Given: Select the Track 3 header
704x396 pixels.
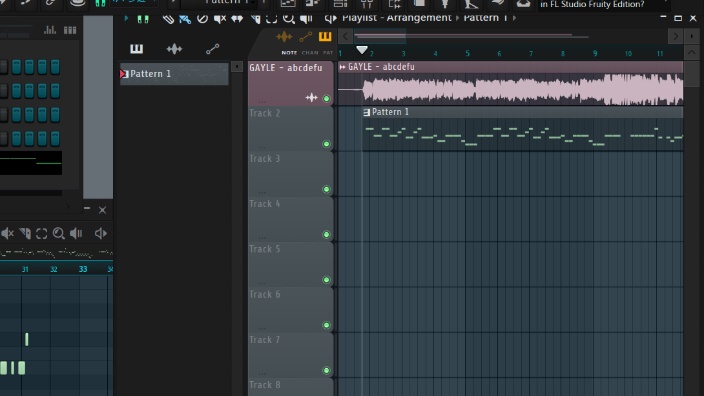Looking at the screenshot, I should pyautogui.click(x=290, y=174).
